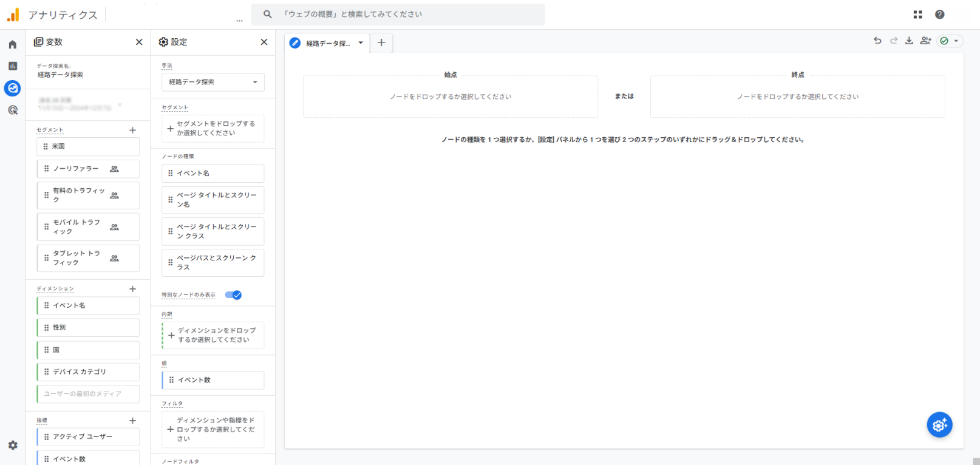
Task: Click the people icon on ノーリファラー segment
Action: [x=114, y=169]
